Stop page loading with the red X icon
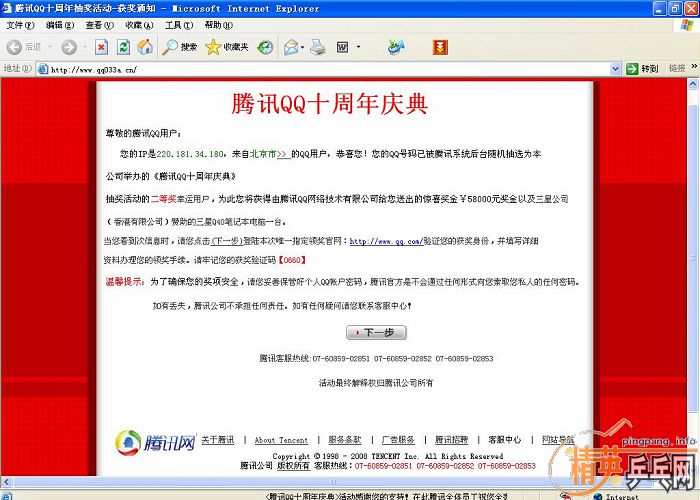 102,47
